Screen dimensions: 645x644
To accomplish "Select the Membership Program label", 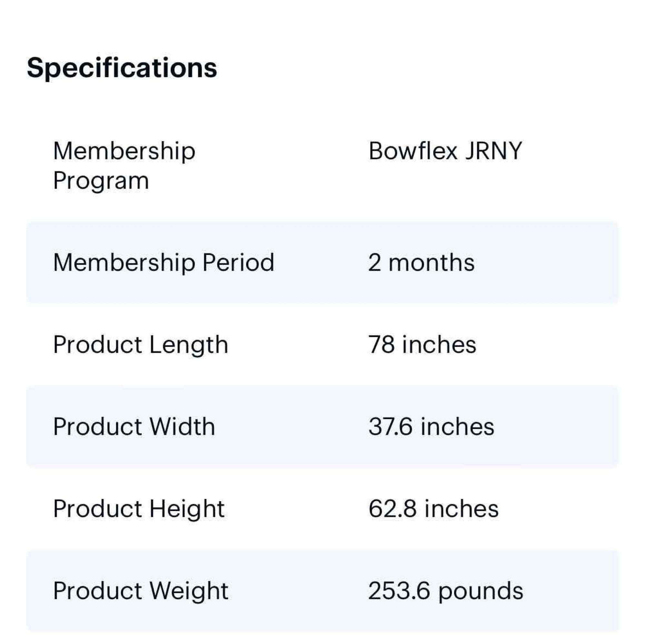I will click(124, 166).
